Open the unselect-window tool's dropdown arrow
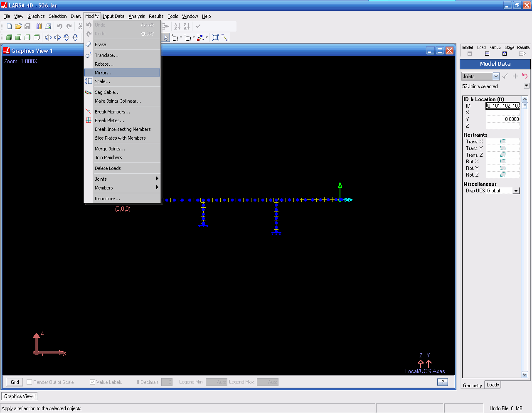This screenshot has height=413, width=532. coord(194,38)
